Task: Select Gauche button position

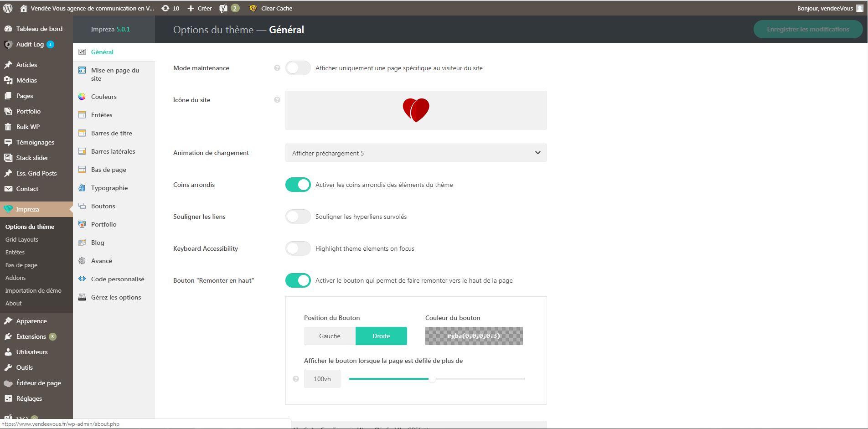Action: pos(330,336)
